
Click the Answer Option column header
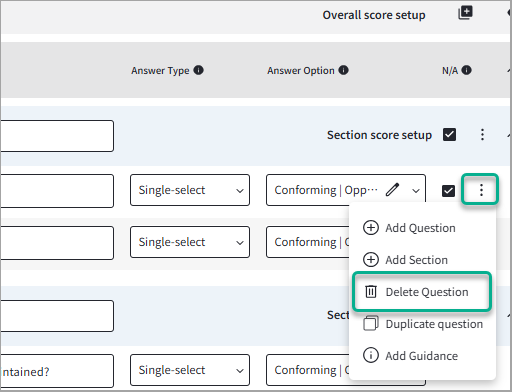[301, 71]
